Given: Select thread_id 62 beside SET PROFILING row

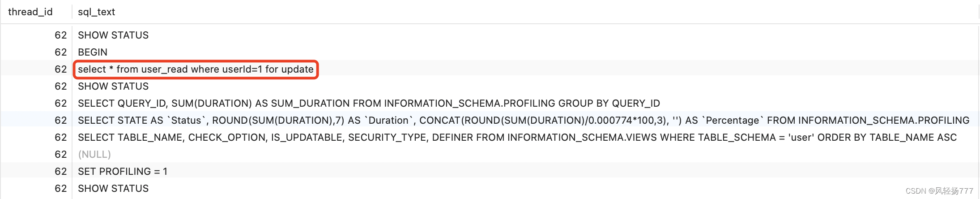Looking at the screenshot, I should tap(61, 172).
